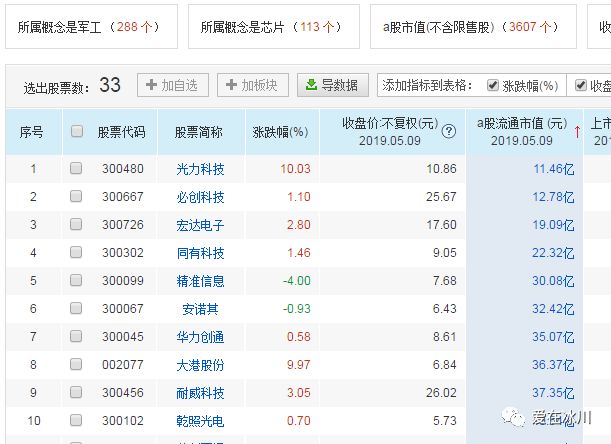Tick the checkbox beside 300045

pyautogui.click(x=76, y=336)
